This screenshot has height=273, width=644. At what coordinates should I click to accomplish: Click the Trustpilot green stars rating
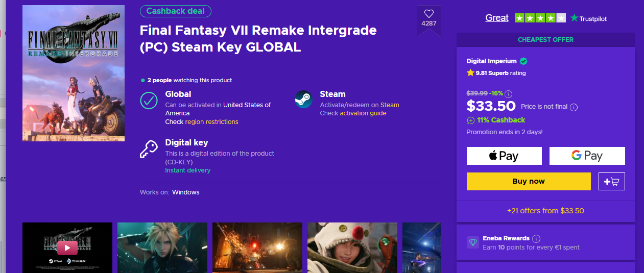[540, 18]
